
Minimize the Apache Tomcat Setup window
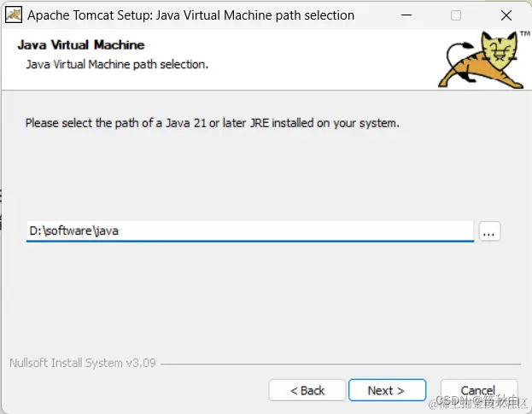pyautogui.click(x=406, y=15)
